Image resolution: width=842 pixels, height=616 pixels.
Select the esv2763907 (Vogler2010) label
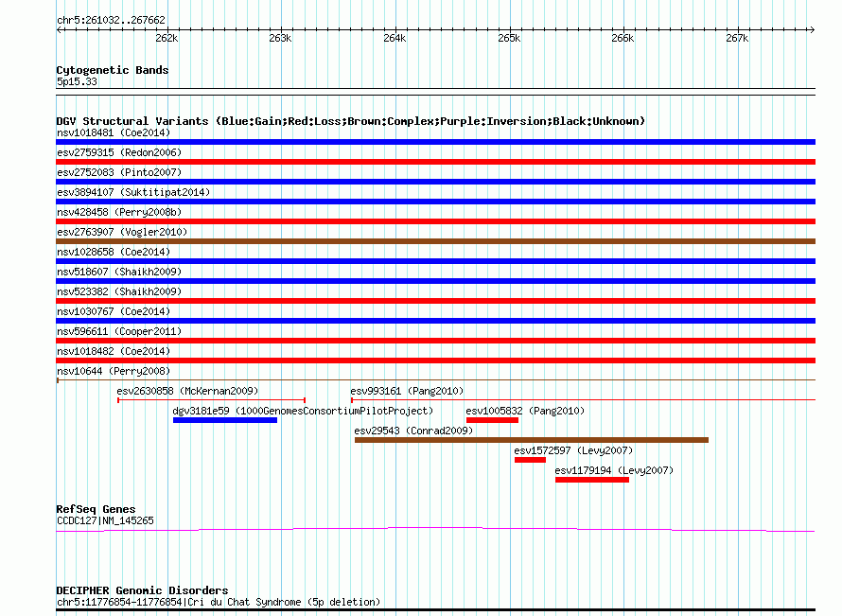[x=122, y=232]
